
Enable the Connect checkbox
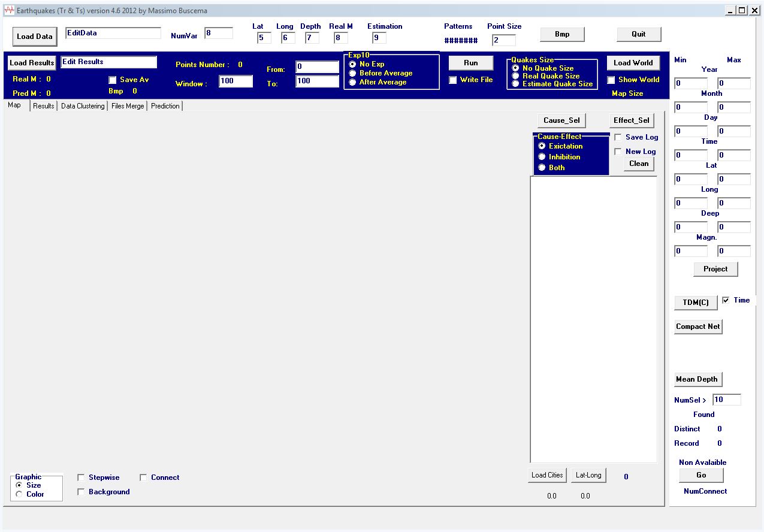click(x=144, y=477)
